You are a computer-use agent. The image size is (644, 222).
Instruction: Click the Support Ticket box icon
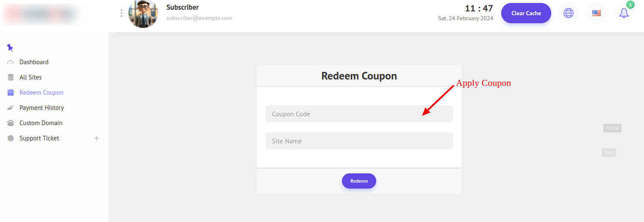point(11,138)
